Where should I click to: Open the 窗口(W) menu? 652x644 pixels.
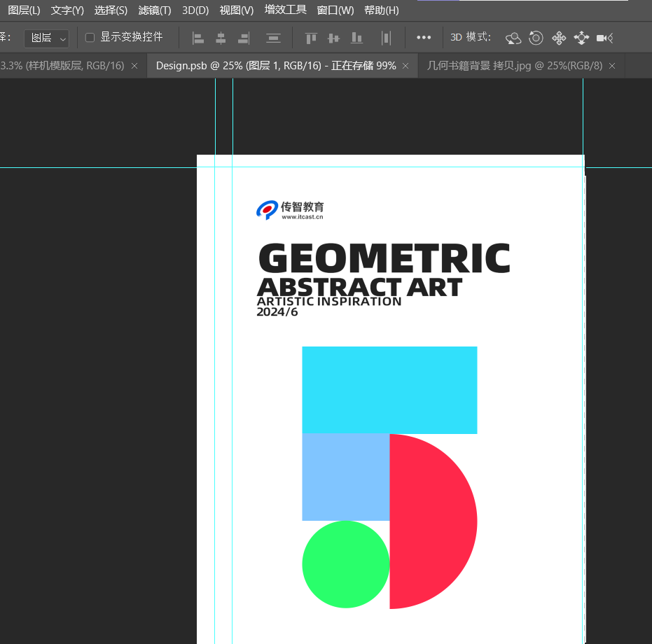(335, 10)
